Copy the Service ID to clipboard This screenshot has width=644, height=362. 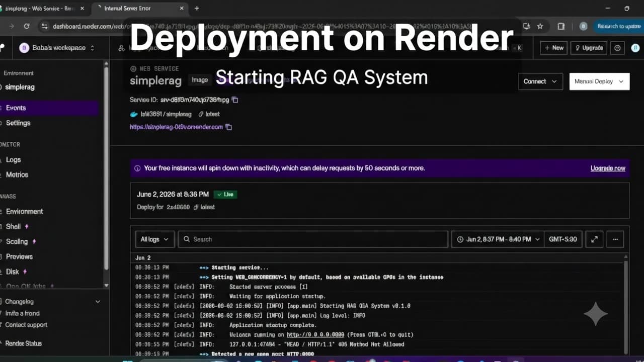[235, 100]
